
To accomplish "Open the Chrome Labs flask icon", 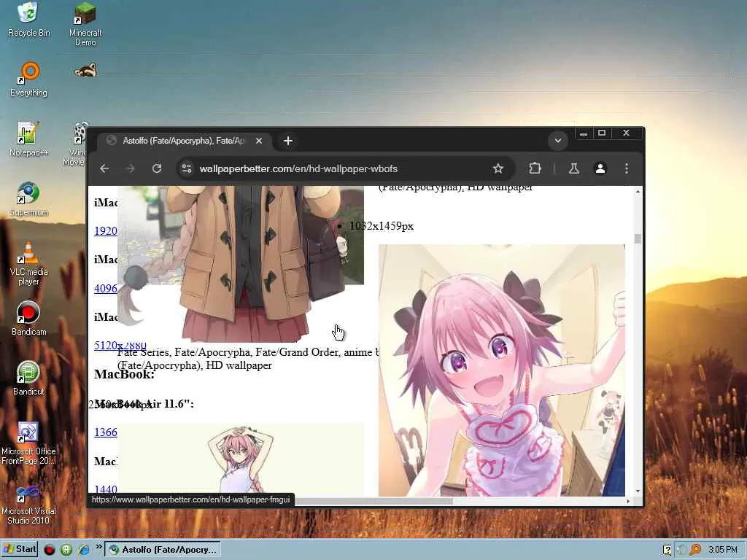I will (573, 168).
